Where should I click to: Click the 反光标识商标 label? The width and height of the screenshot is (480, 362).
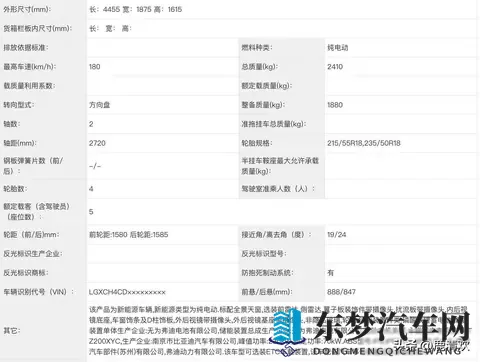click(26, 273)
